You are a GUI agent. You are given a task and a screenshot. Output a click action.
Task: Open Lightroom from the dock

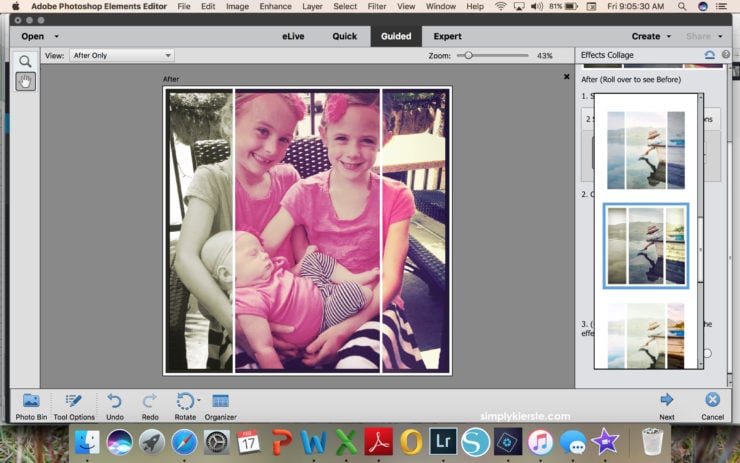(x=442, y=441)
